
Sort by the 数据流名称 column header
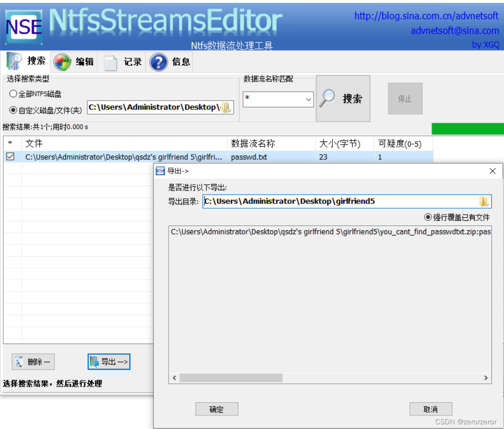pyautogui.click(x=271, y=143)
